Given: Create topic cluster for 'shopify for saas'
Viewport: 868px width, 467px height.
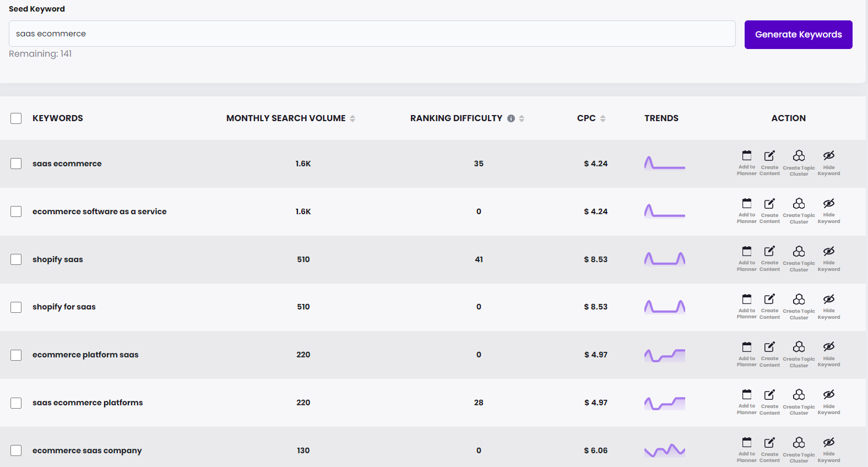Looking at the screenshot, I should [799, 307].
